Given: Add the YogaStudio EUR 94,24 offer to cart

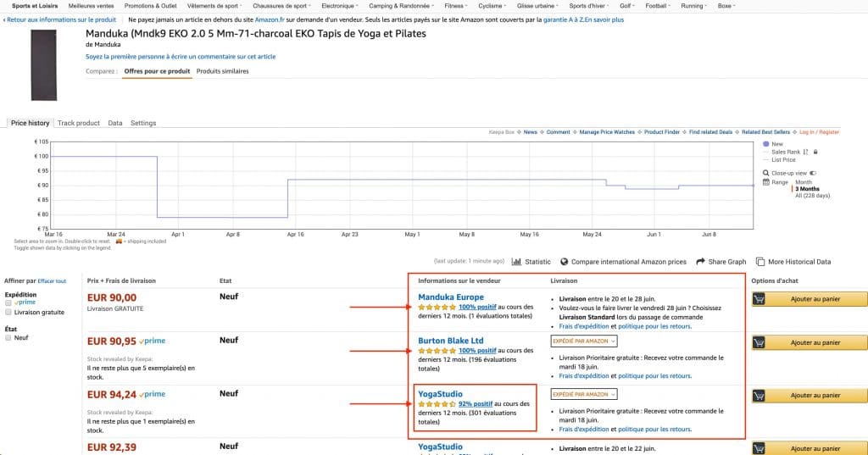Looking at the screenshot, I should (809, 395).
